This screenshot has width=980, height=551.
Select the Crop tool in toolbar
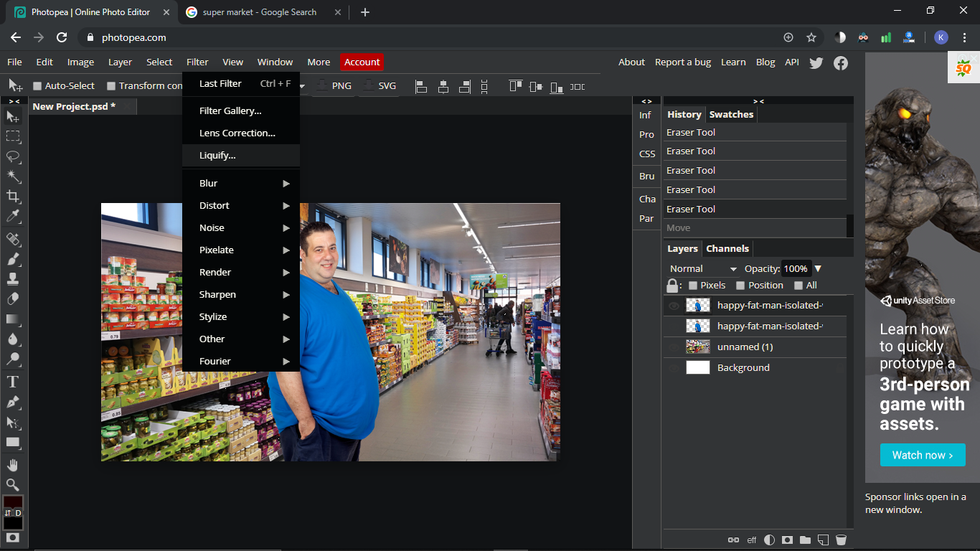(x=13, y=197)
